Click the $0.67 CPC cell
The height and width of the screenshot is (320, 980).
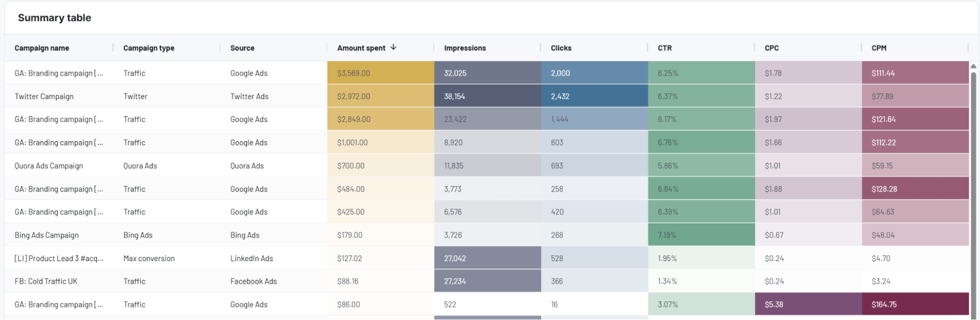tap(808, 235)
